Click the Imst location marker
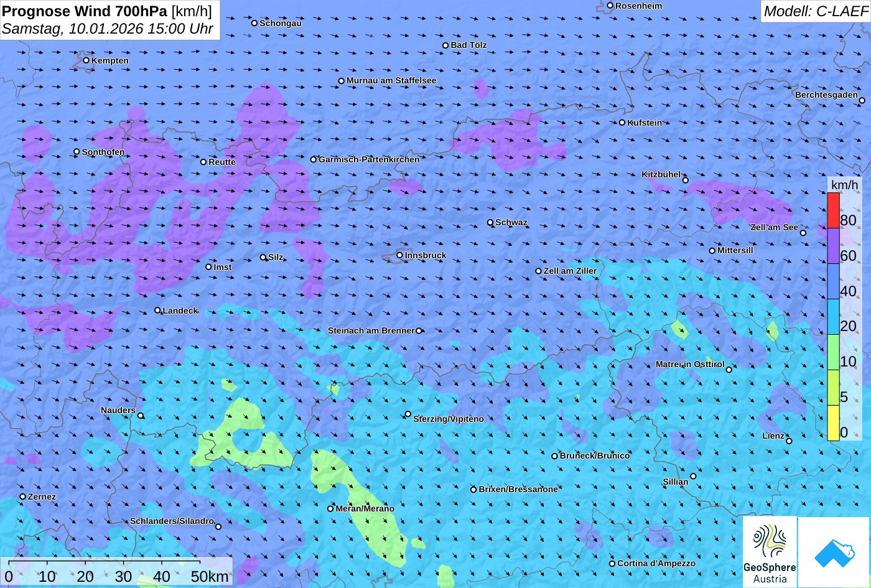The width and height of the screenshot is (871, 588). point(208,267)
